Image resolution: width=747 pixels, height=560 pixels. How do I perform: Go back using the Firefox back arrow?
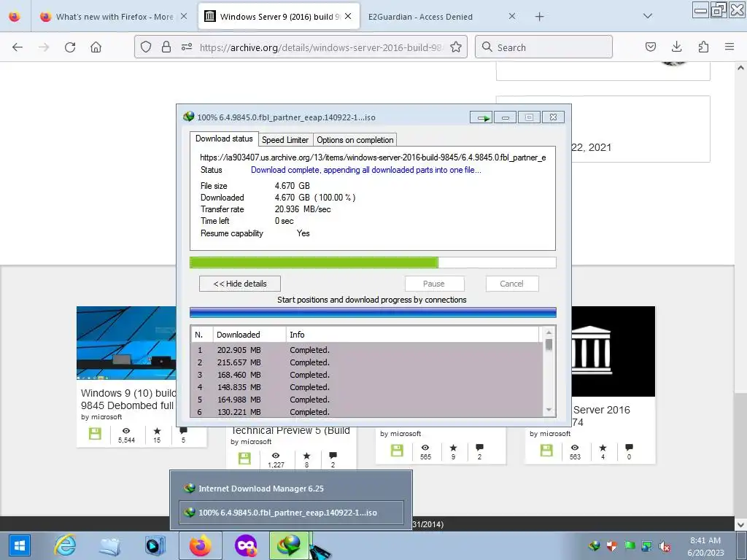[18, 47]
